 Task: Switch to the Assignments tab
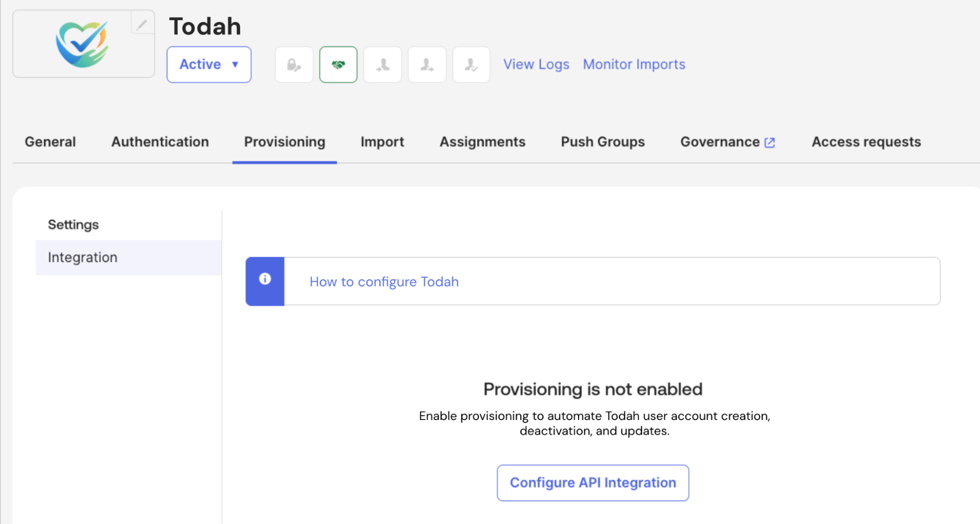[x=482, y=141]
